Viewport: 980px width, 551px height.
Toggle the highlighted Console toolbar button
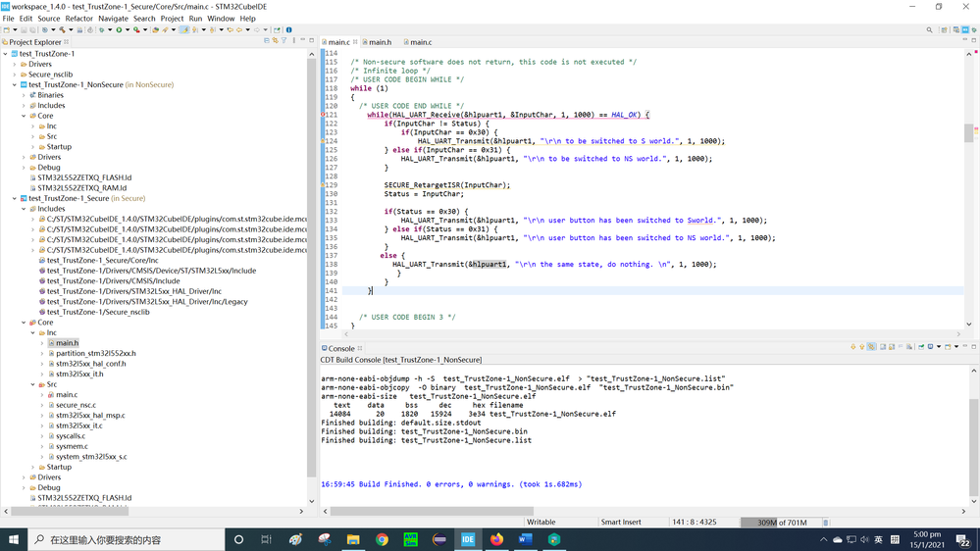coord(871,347)
